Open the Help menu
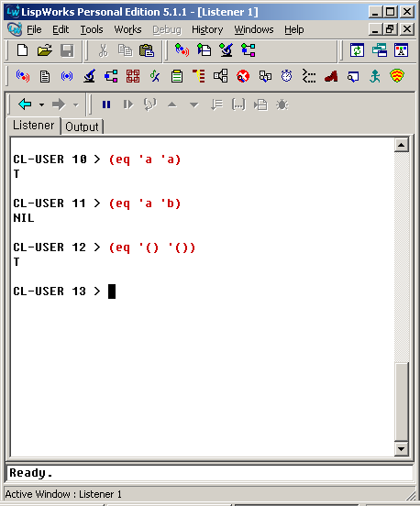 tap(293, 29)
